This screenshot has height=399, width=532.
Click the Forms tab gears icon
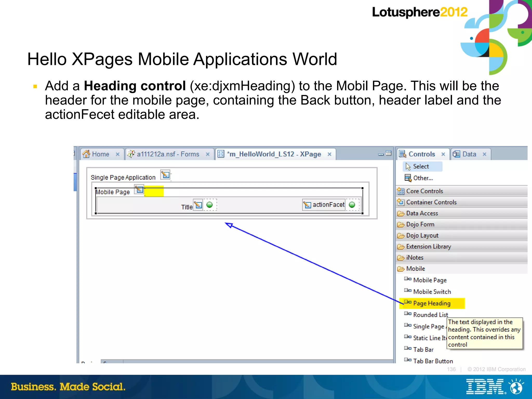131,154
